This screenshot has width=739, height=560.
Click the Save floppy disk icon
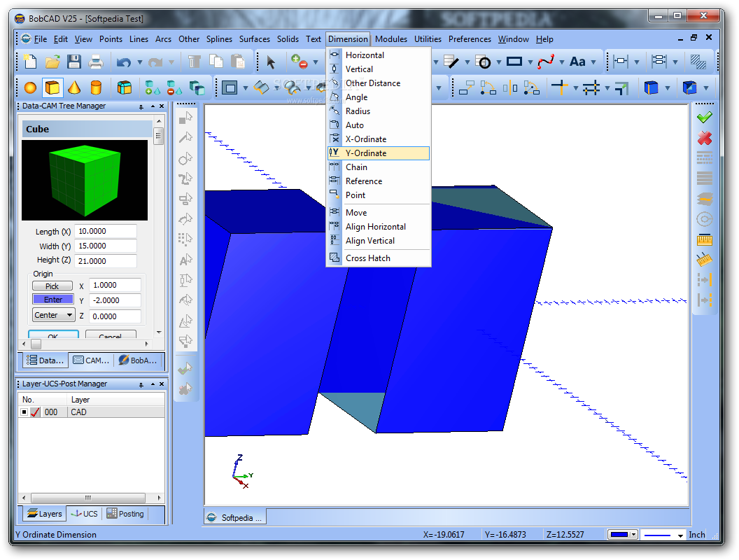[74, 62]
